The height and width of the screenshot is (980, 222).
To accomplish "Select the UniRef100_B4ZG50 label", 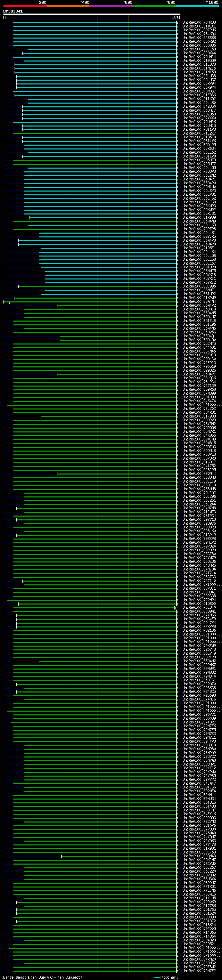I will (x=199, y=106).
